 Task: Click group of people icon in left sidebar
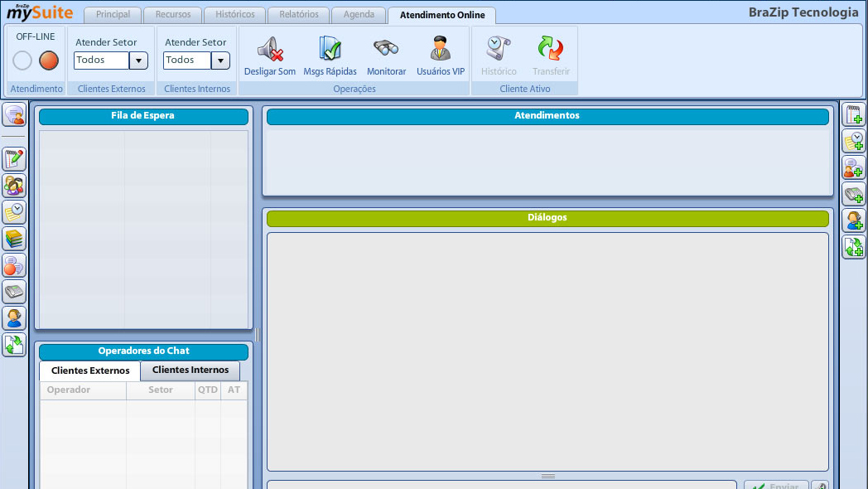[x=14, y=186]
